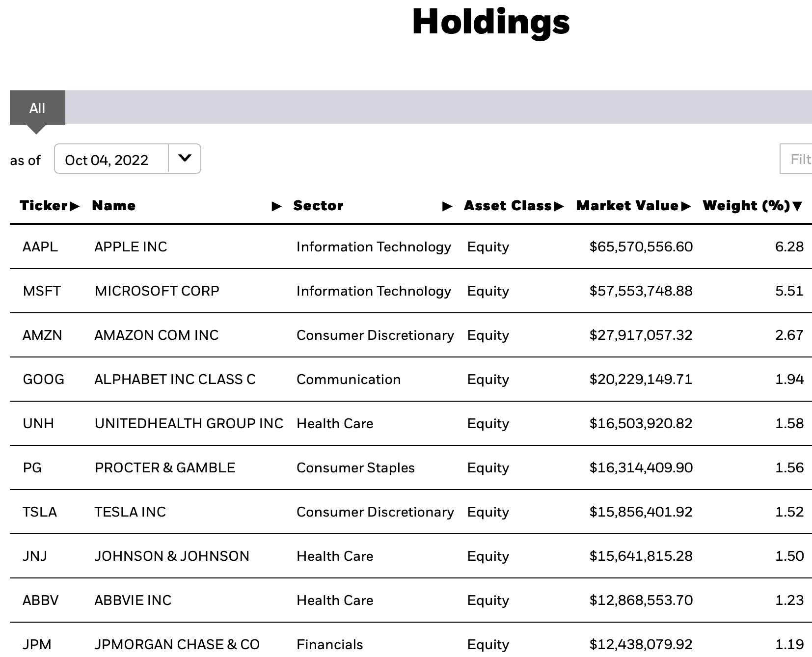This screenshot has width=812, height=657.
Task: Click MICROSOFT CORP name cell
Action: coord(157,291)
